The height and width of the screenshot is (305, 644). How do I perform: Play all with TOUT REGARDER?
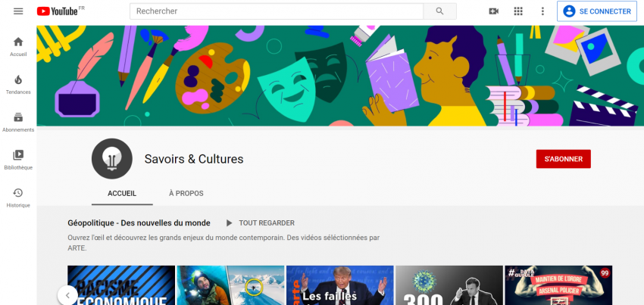pyautogui.click(x=260, y=223)
